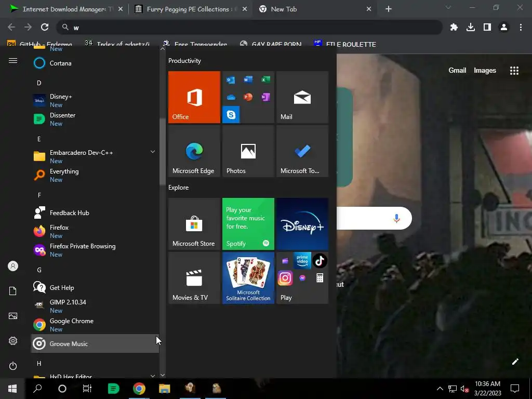This screenshot has height=399, width=532.
Task: Switch to the New Tab tab
Action: (314, 9)
